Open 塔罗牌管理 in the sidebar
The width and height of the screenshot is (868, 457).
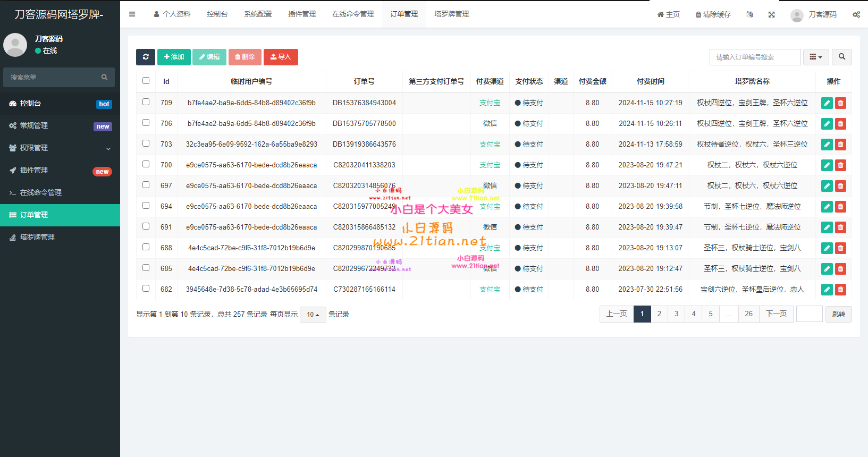tap(60, 237)
